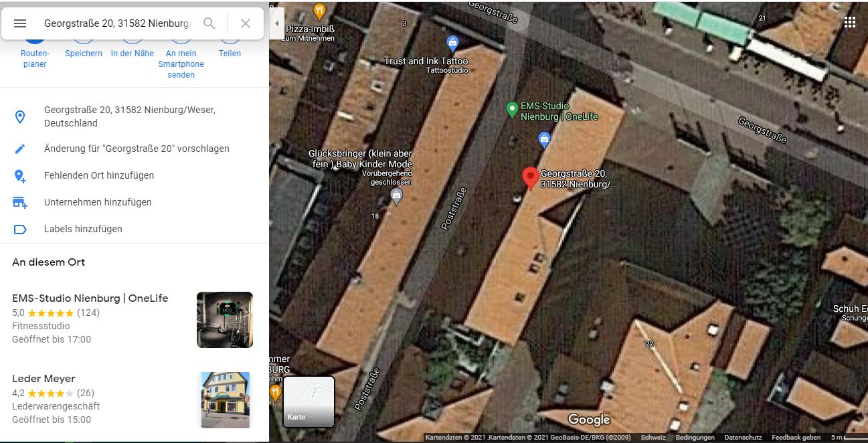Screen dimensions: 868x443
Task: Click the blue shop marker below EMS-Studio
Action: pyautogui.click(x=544, y=139)
